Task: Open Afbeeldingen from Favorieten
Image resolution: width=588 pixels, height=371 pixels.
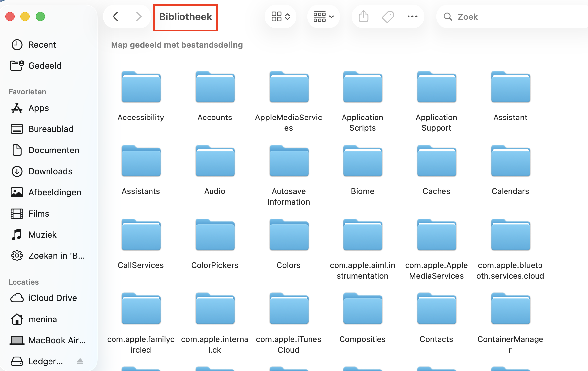Action: point(55,192)
